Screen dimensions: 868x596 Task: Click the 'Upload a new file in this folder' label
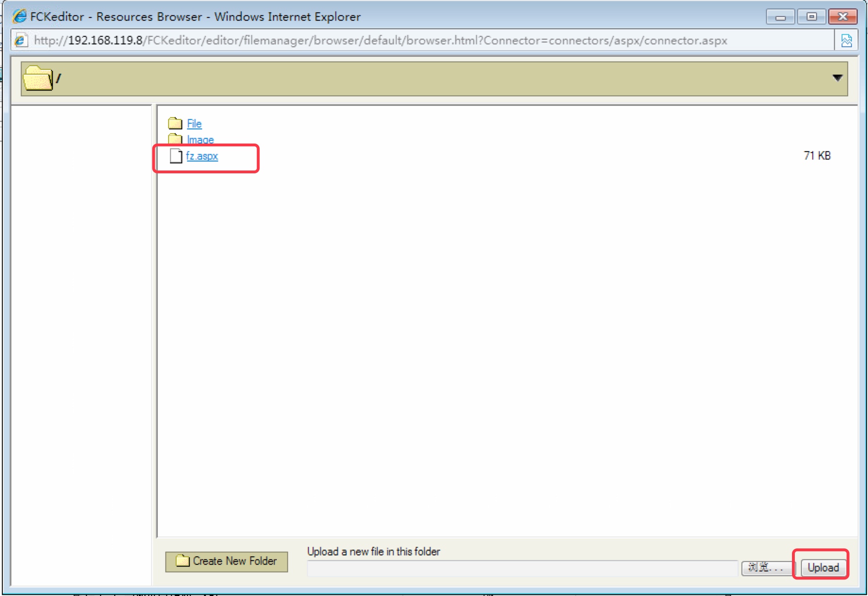pyautogui.click(x=374, y=552)
